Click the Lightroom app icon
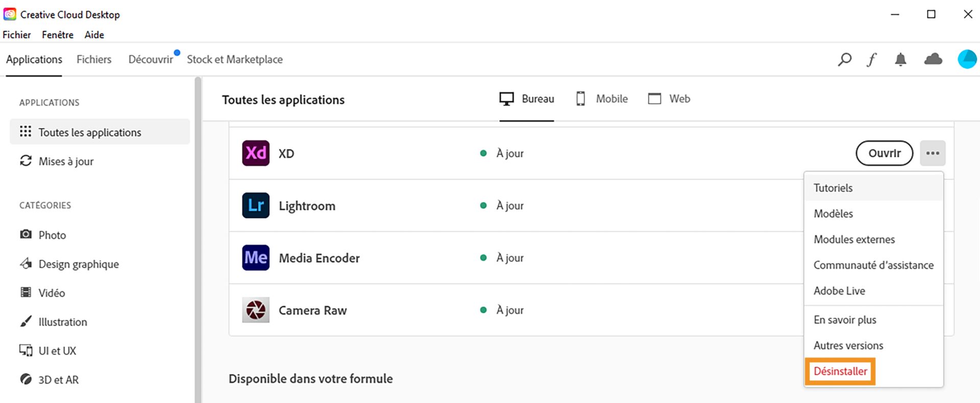The width and height of the screenshot is (980, 403). coord(256,206)
